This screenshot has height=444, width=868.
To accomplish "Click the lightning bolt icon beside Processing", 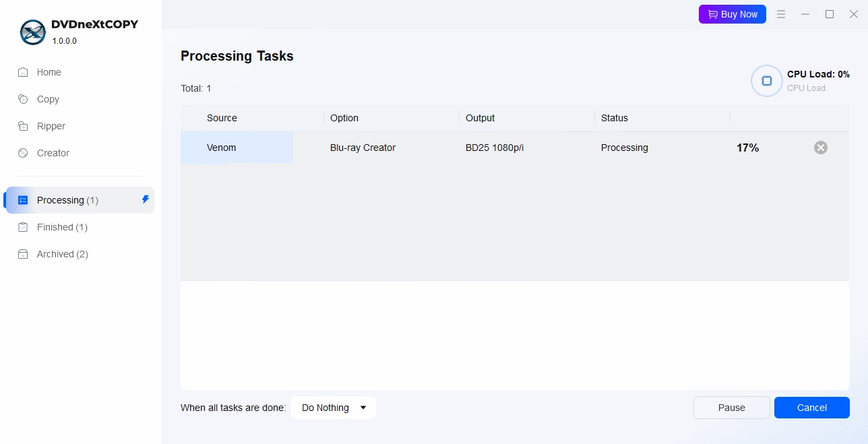I will pos(145,199).
